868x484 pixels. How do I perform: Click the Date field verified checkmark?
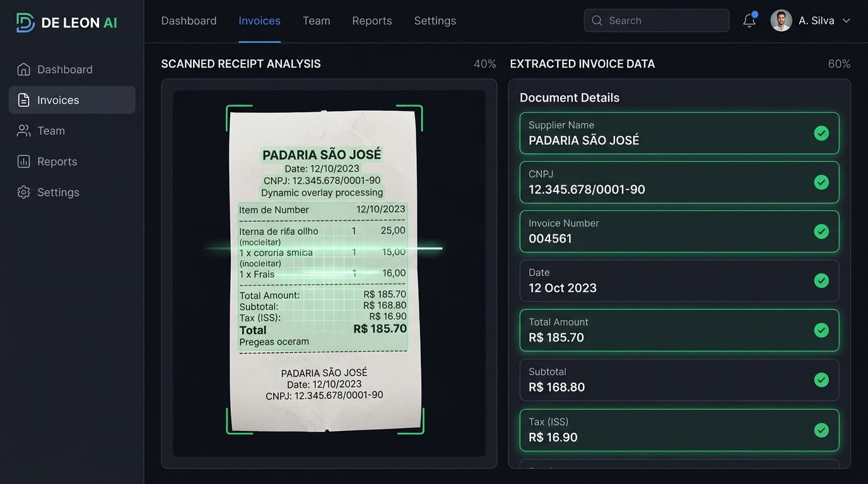tap(821, 280)
